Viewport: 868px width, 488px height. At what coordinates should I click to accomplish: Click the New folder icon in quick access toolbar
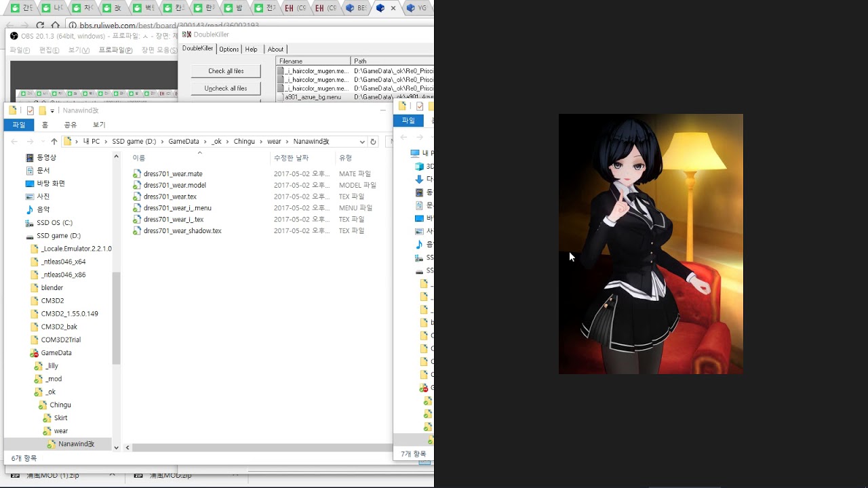coord(42,110)
